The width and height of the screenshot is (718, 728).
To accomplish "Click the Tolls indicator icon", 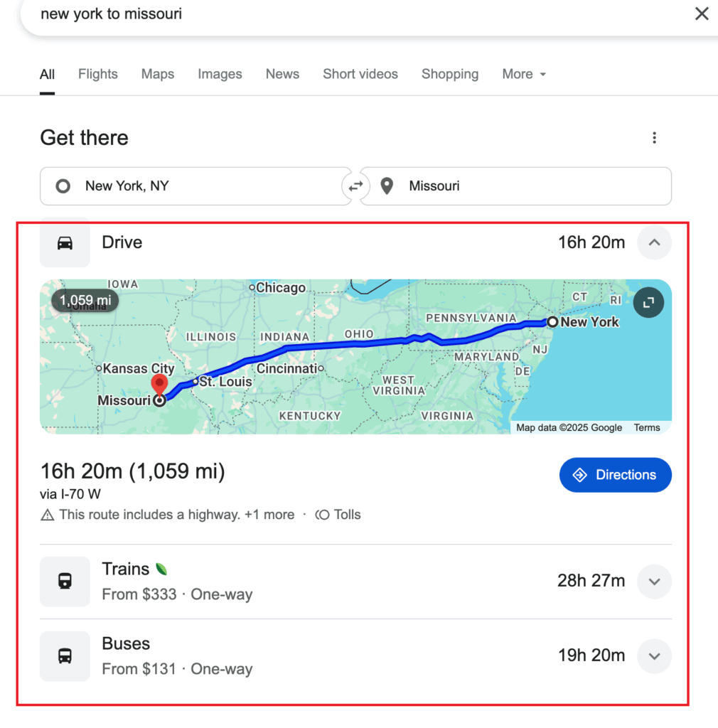I will (322, 515).
